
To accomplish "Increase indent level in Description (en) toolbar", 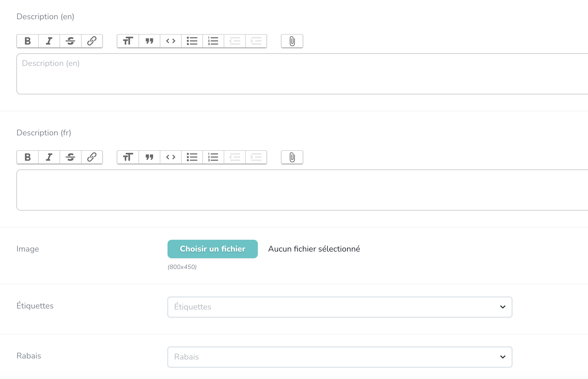I will [x=256, y=41].
